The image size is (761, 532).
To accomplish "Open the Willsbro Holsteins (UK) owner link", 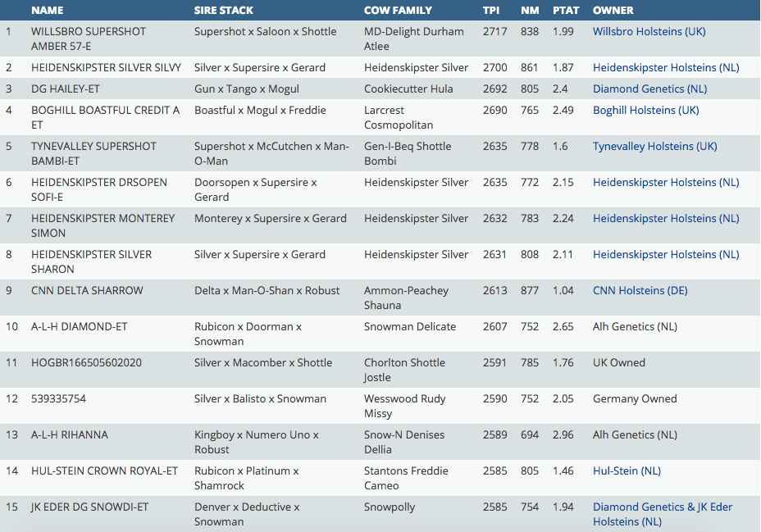I will pyautogui.click(x=649, y=31).
